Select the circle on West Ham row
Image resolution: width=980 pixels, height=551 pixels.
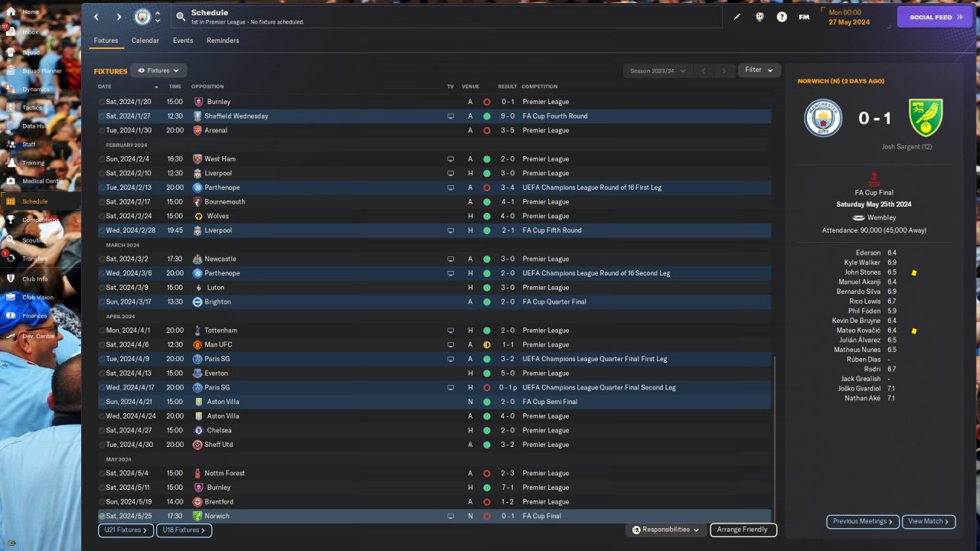tap(101, 159)
